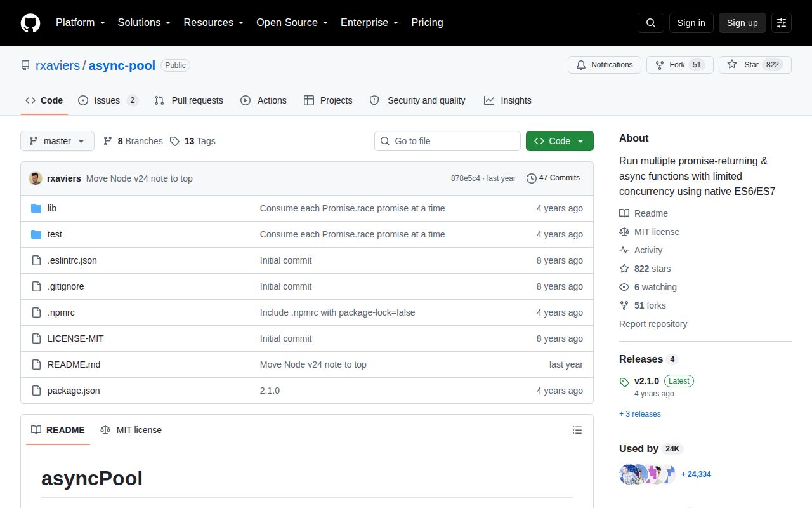This screenshot has width=812, height=508.
Task: Click the Used by avatars group
Action: (647, 474)
